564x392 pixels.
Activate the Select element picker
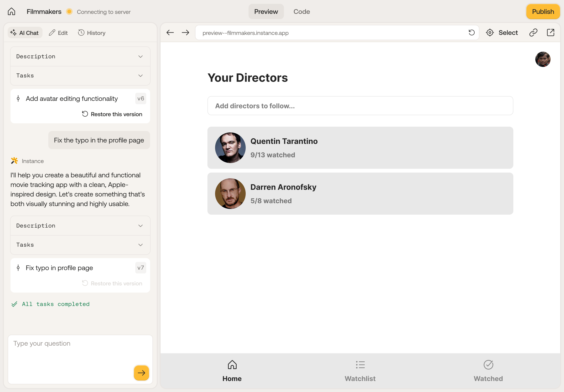502,33
